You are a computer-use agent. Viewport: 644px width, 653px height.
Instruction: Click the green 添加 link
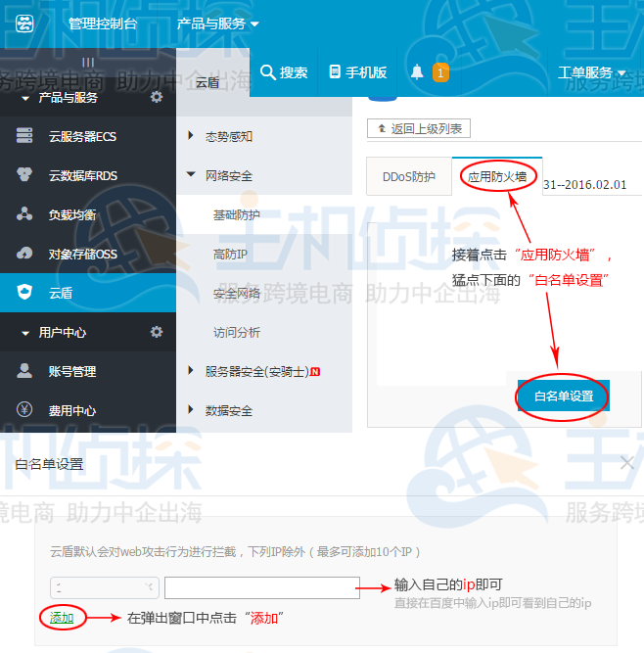[x=62, y=618]
